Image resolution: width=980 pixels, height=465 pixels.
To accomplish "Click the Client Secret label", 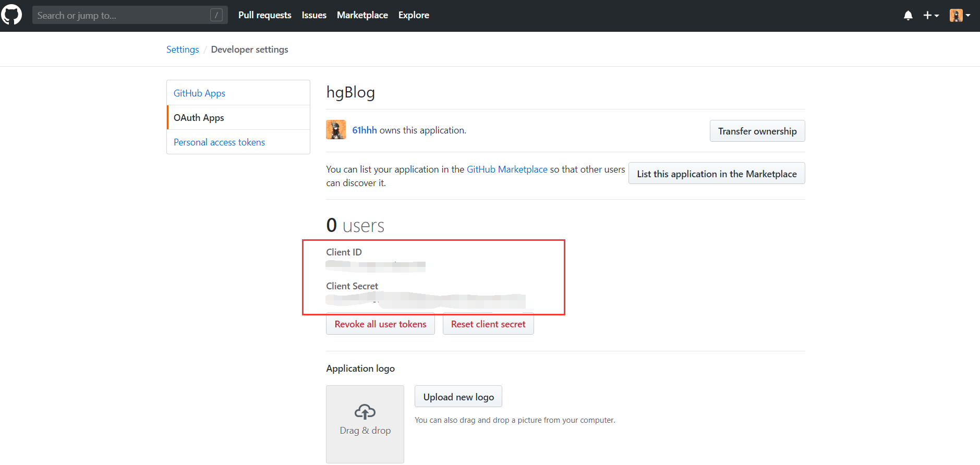I will (x=352, y=286).
